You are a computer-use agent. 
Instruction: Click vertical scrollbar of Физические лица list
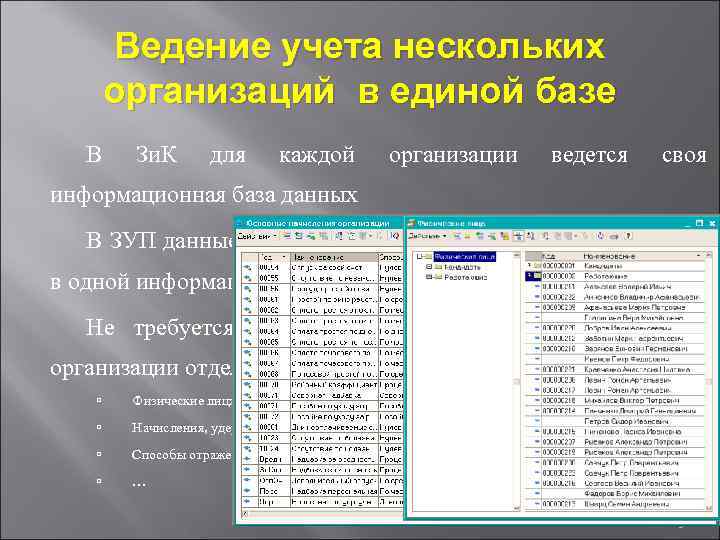pos(709,381)
